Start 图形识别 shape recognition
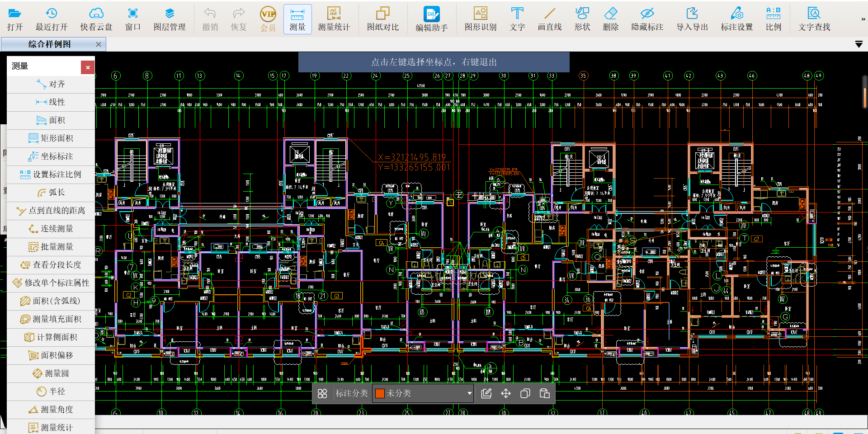Screen dimensions: 868x434 point(480,19)
